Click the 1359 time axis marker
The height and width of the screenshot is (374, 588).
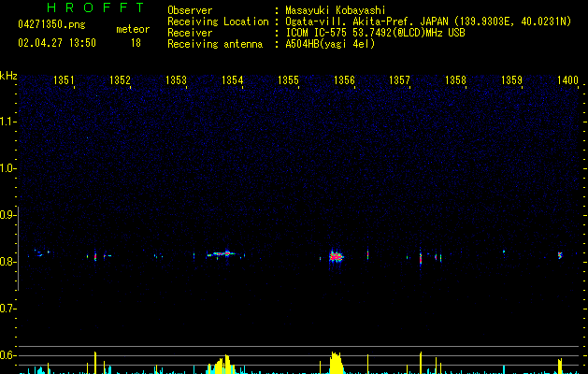tap(511, 80)
